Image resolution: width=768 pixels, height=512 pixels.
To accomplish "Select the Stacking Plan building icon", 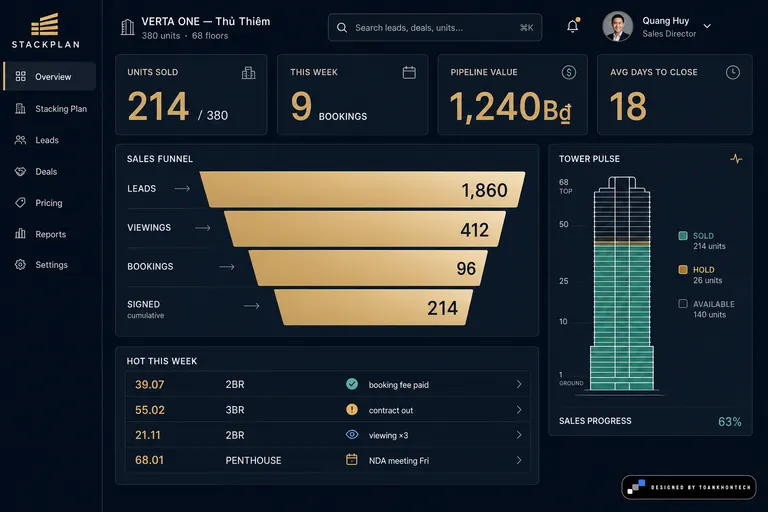I will [20, 108].
